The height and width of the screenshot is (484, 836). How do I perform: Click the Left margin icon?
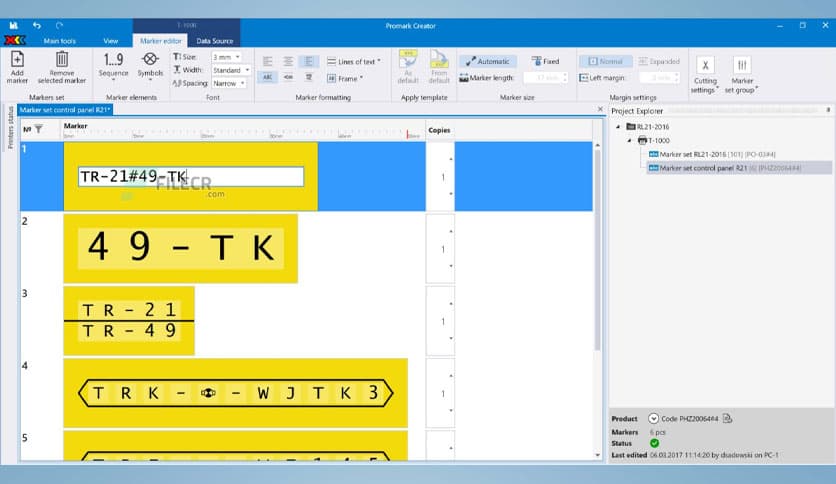[583, 78]
